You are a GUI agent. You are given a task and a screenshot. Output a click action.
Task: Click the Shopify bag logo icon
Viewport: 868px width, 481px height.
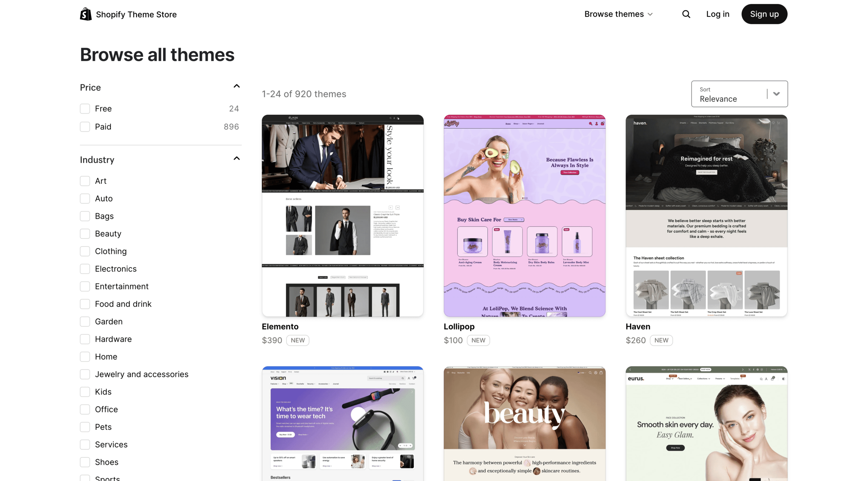86,14
